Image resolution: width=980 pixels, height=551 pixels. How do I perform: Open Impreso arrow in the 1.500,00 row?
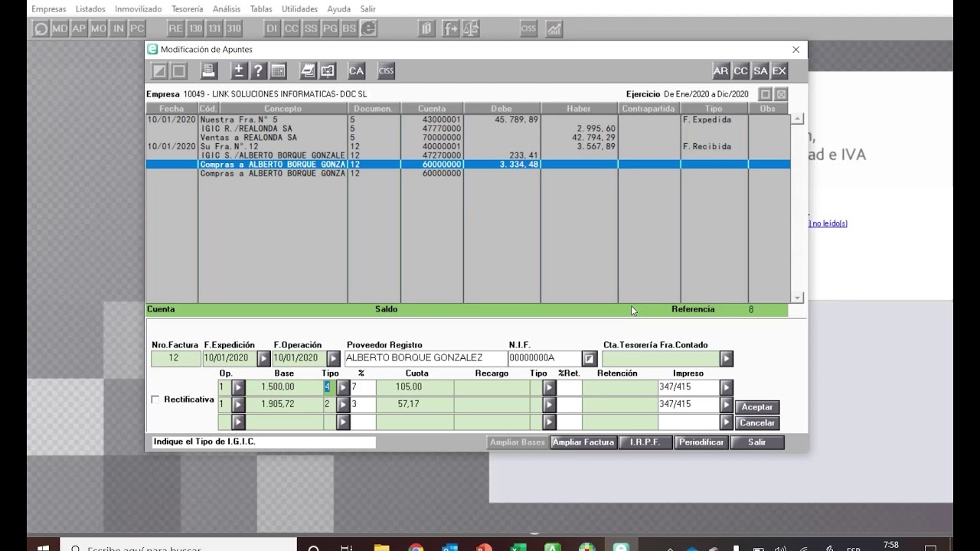click(x=727, y=387)
